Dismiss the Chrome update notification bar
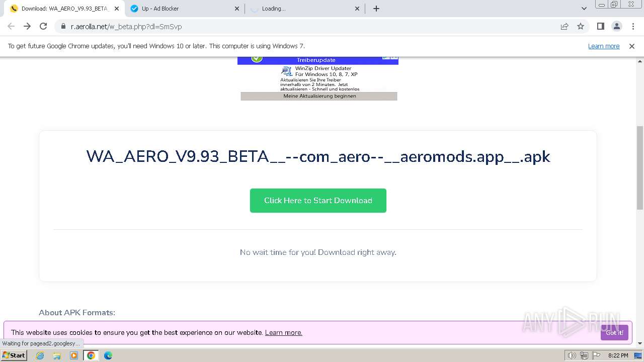644x362 pixels. point(632,46)
